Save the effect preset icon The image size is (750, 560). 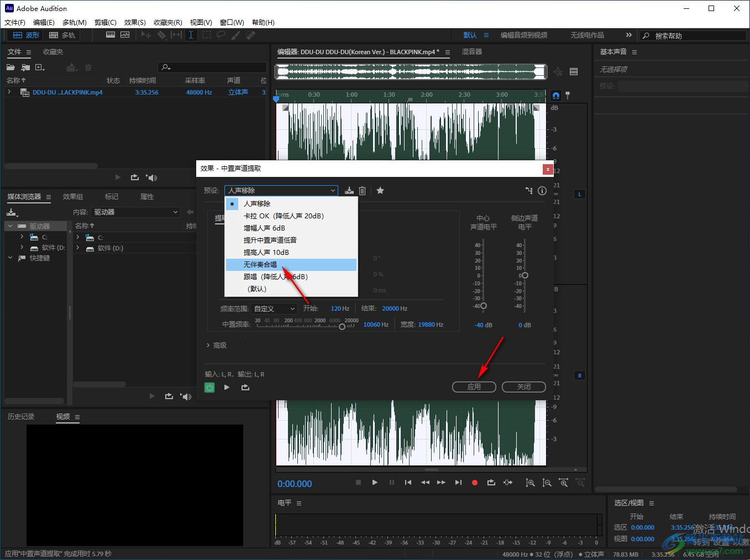pos(349,191)
